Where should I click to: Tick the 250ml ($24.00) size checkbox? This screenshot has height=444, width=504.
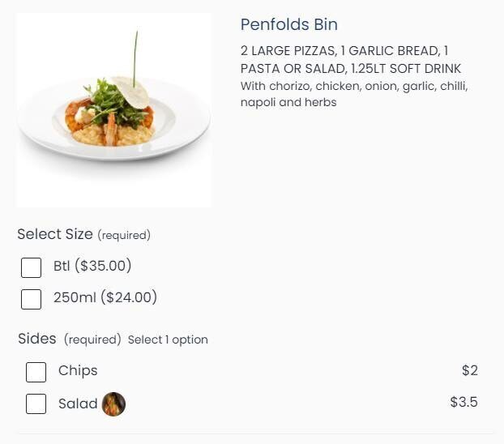point(31,299)
